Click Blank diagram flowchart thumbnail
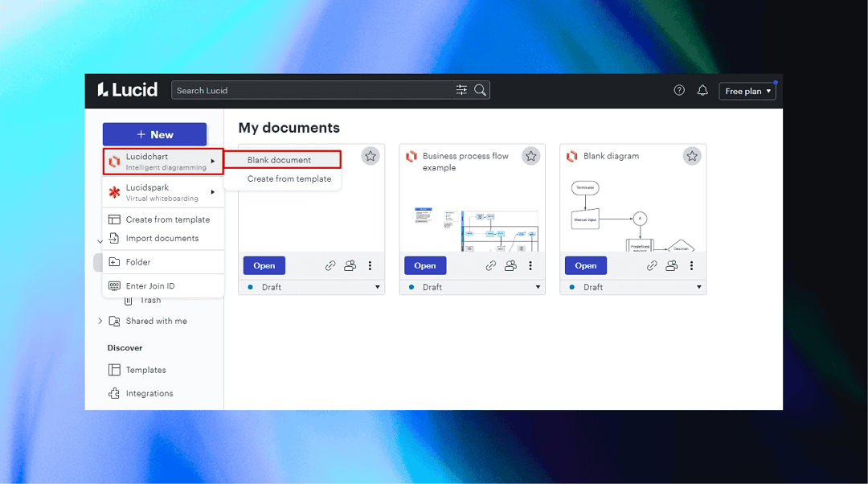 (x=633, y=216)
